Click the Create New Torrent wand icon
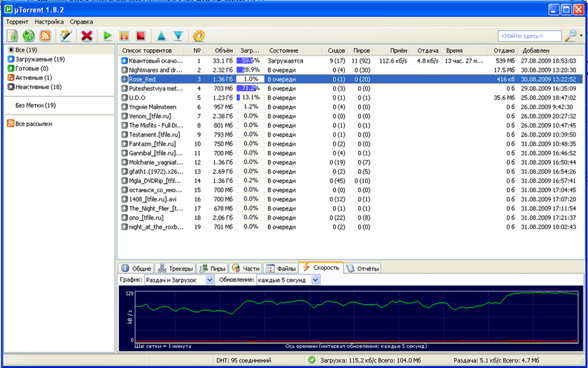Viewport: 588px width, 368px height. (x=65, y=36)
